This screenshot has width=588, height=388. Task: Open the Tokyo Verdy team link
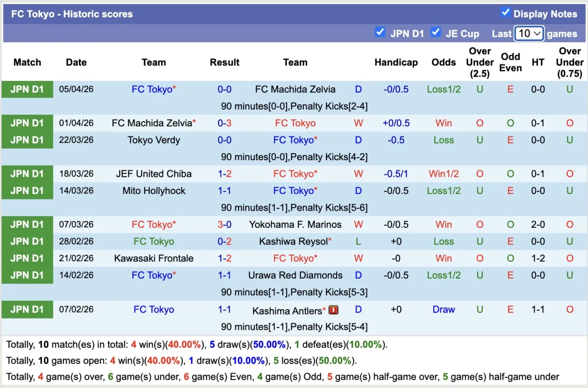click(x=154, y=140)
